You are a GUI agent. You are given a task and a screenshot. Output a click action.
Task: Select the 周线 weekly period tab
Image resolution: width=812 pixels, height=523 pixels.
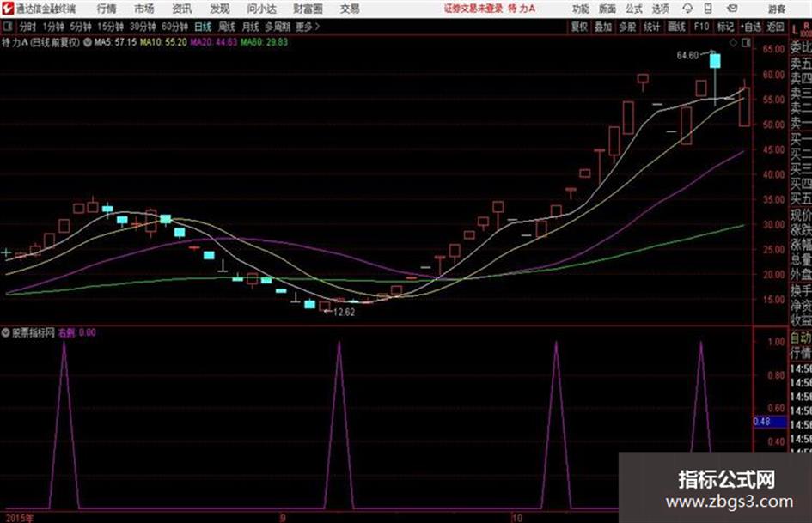coord(226,27)
